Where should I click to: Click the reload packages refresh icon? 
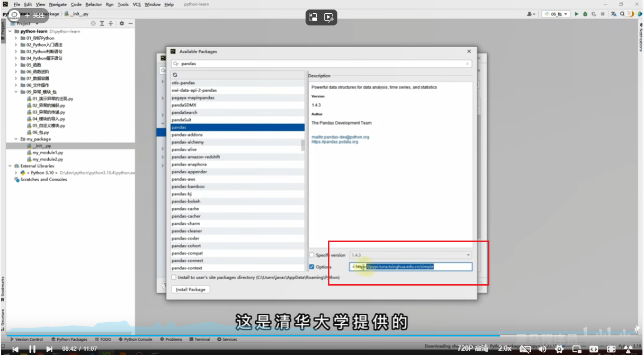[x=174, y=75]
